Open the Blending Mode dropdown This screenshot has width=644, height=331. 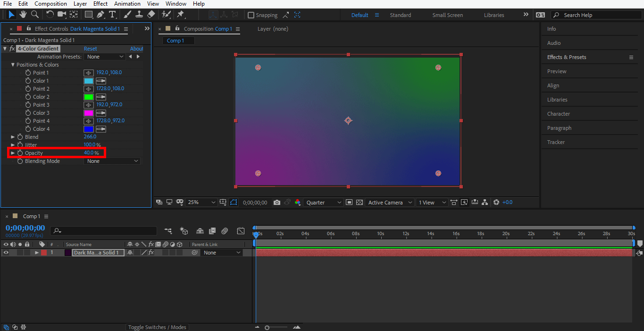pyautogui.click(x=112, y=161)
